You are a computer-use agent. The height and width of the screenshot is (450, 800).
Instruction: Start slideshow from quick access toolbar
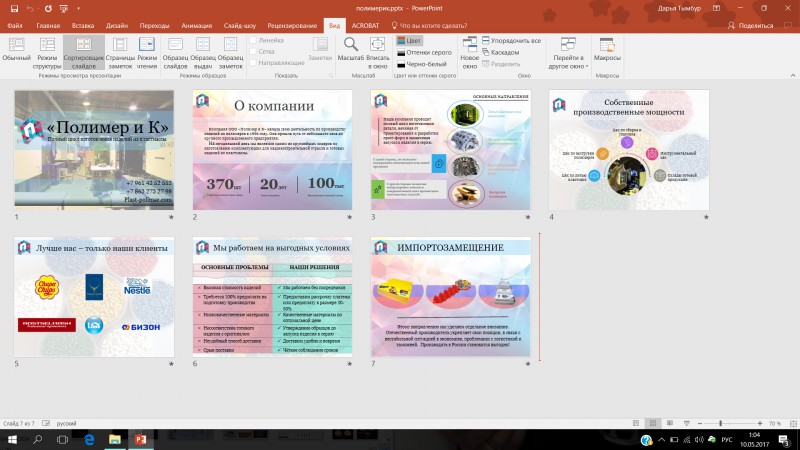[64, 8]
